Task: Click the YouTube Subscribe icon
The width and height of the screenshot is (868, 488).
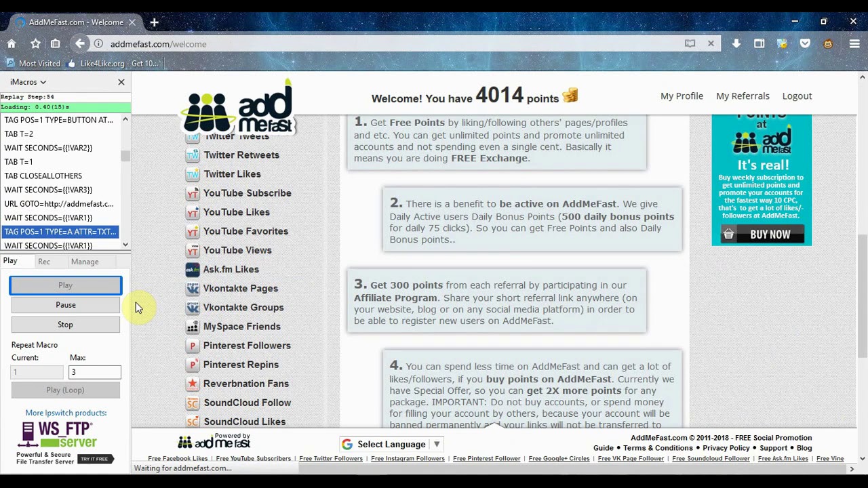Action: click(193, 193)
